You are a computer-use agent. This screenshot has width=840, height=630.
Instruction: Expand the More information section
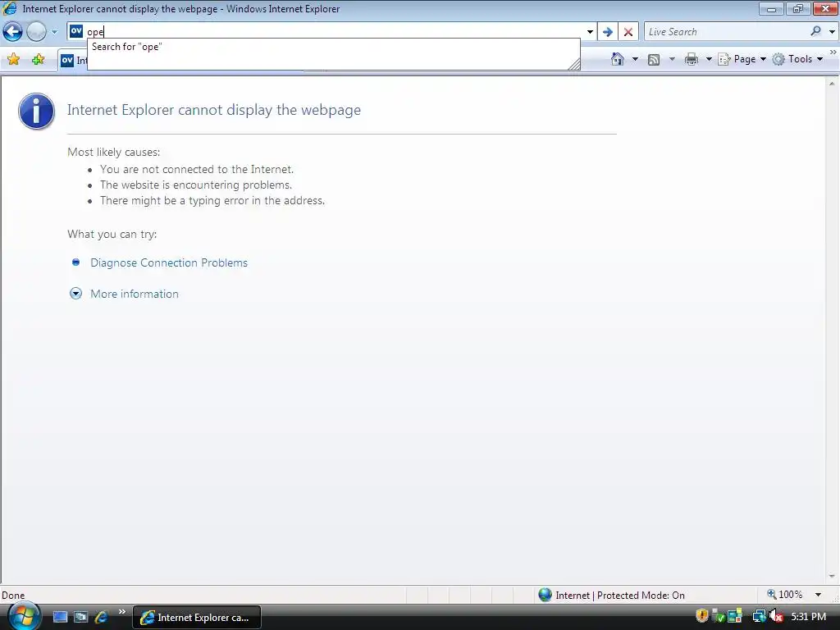point(76,294)
